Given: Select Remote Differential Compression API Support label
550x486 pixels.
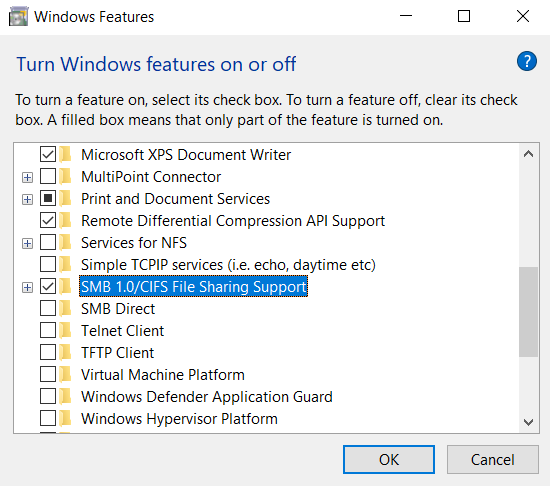Looking at the screenshot, I should coord(233,221).
